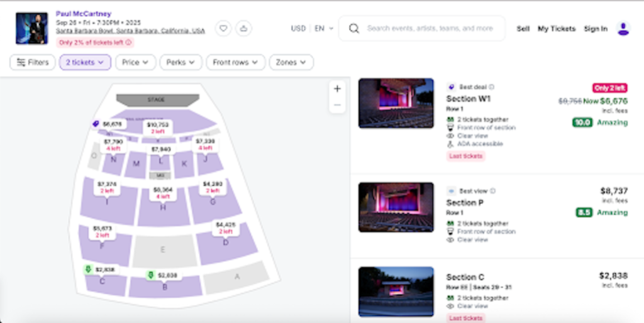644x323 pixels.
Task: Zoom in on the seat map
Action: pos(337,89)
